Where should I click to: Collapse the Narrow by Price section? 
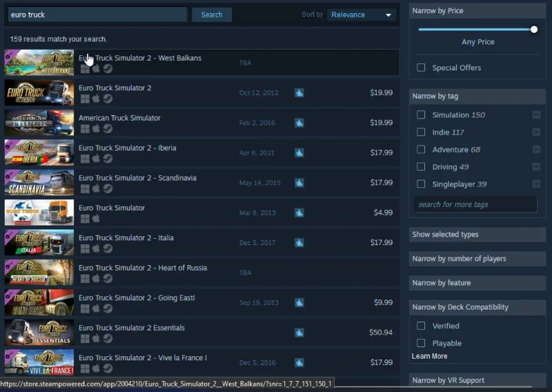coord(477,11)
